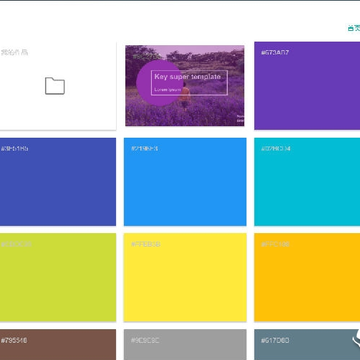Select the lime green color card
This screenshot has height=360, width=360.
58,277
